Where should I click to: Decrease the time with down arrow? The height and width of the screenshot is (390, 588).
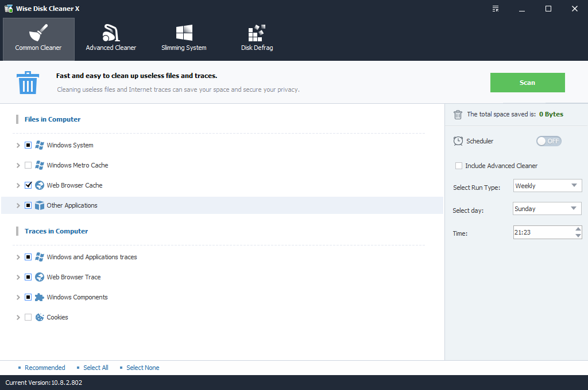tap(578, 236)
